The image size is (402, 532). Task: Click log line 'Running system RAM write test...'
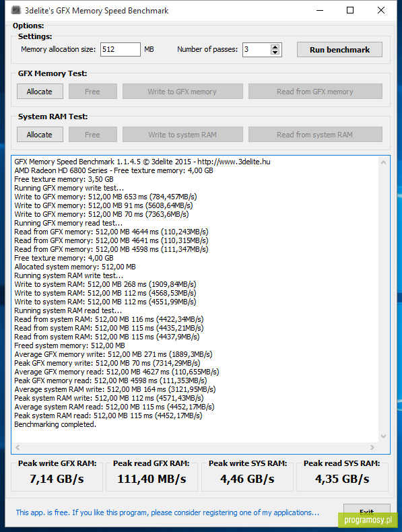[69, 275]
